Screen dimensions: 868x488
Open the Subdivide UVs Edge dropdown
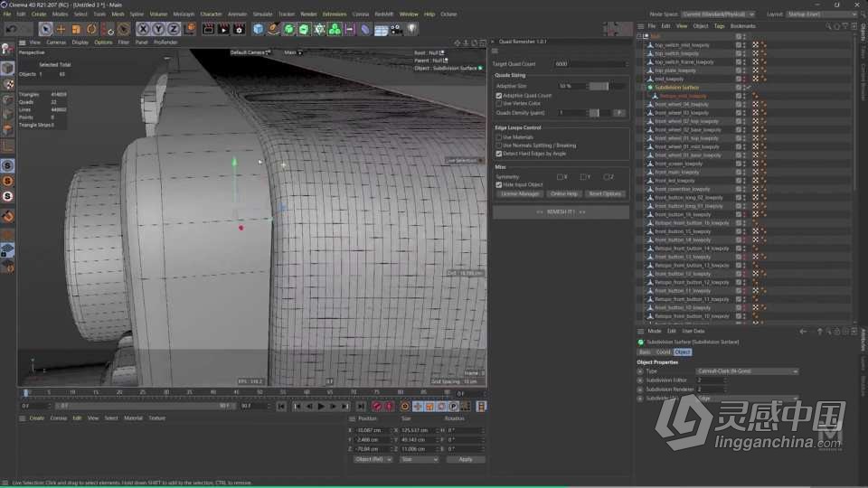pos(747,399)
